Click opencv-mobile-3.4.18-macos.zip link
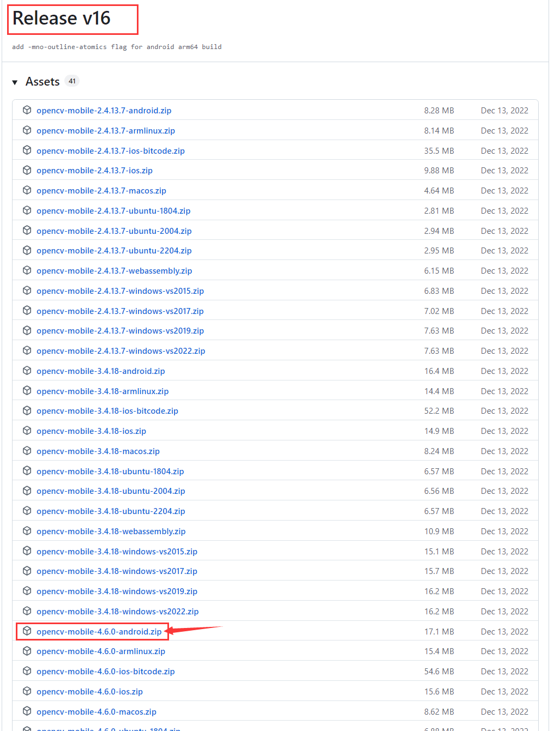The image size is (560, 731). (x=98, y=451)
